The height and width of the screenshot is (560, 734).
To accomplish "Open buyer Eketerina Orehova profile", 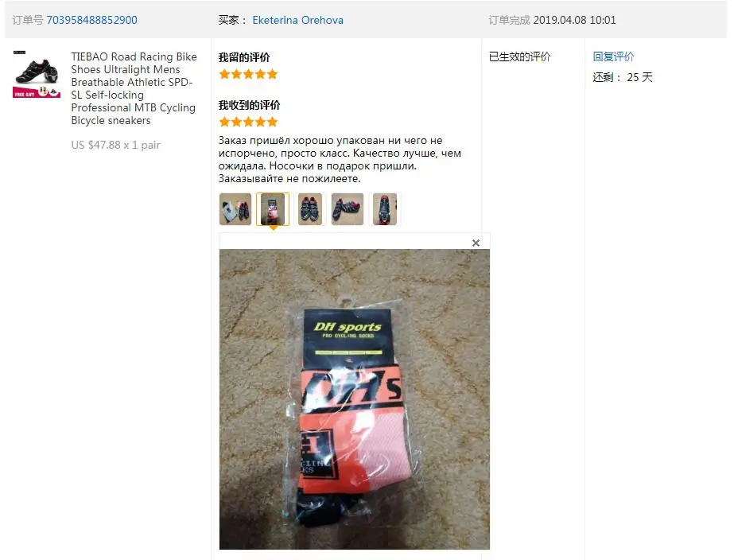I will tap(297, 20).
